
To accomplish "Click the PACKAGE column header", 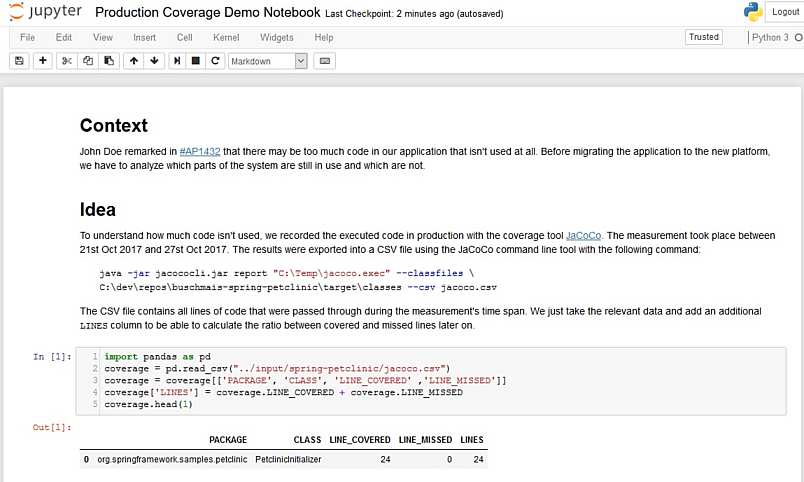I will [x=228, y=439].
